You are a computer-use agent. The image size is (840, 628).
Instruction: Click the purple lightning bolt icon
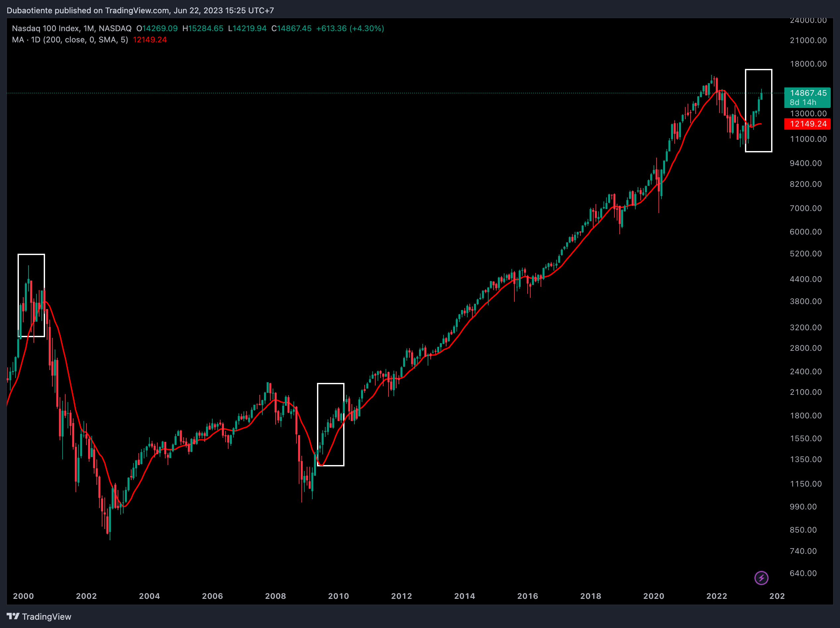click(x=761, y=578)
